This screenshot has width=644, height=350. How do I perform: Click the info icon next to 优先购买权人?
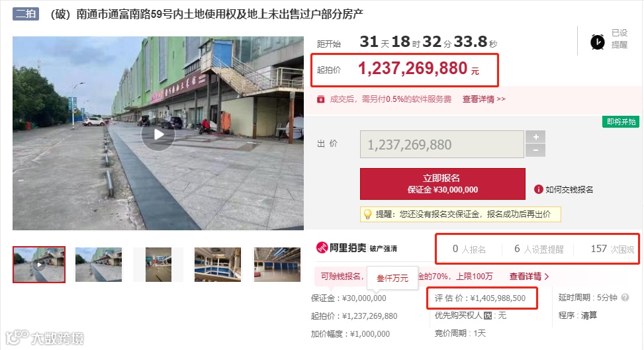click(488, 316)
